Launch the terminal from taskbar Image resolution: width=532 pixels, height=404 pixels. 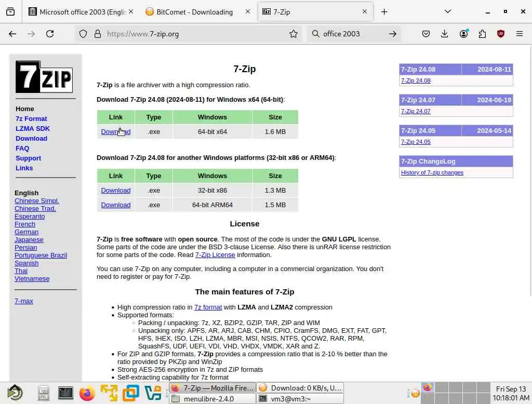[x=65, y=393]
